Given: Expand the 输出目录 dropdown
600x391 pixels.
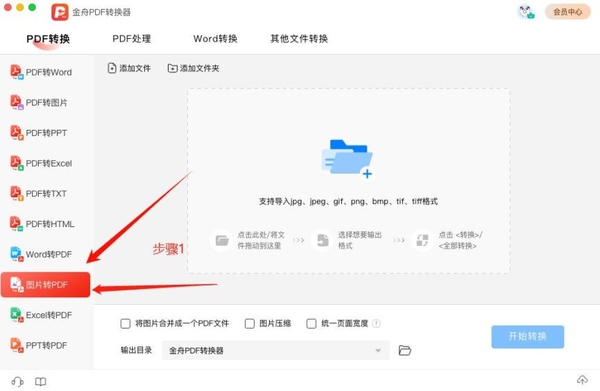Looking at the screenshot, I should (x=276, y=350).
